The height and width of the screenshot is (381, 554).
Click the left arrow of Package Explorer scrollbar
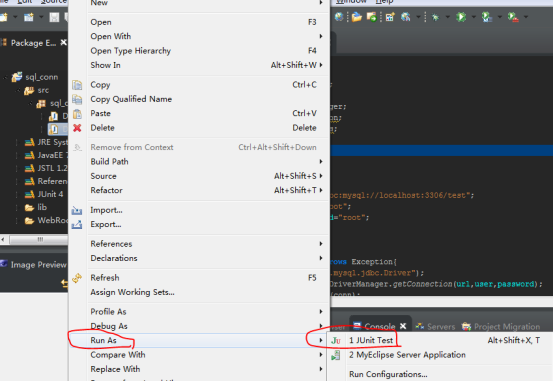click(x=3, y=240)
